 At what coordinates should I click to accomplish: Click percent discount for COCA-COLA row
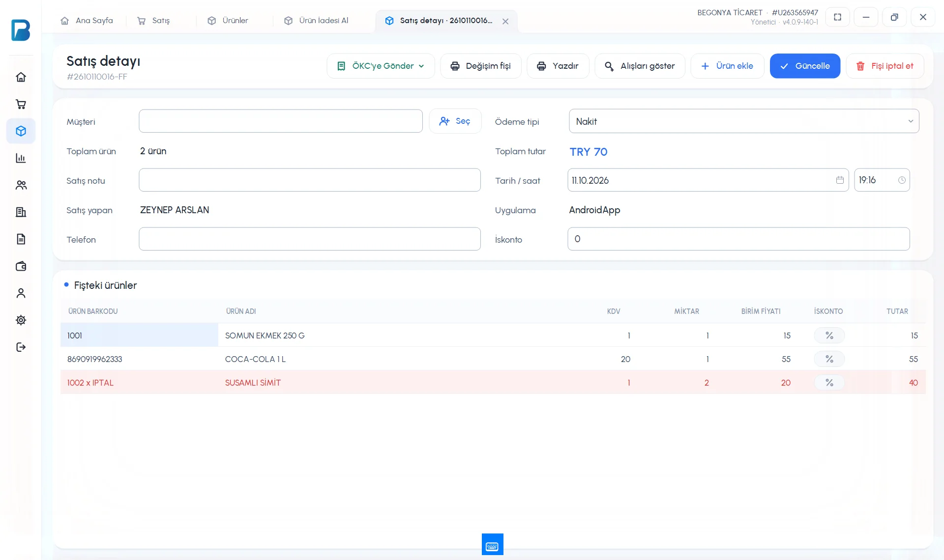click(829, 359)
